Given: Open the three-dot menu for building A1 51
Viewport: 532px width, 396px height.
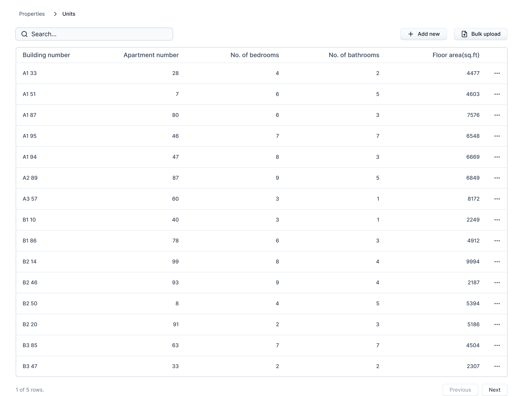Looking at the screenshot, I should pyautogui.click(x=497, y=94).
